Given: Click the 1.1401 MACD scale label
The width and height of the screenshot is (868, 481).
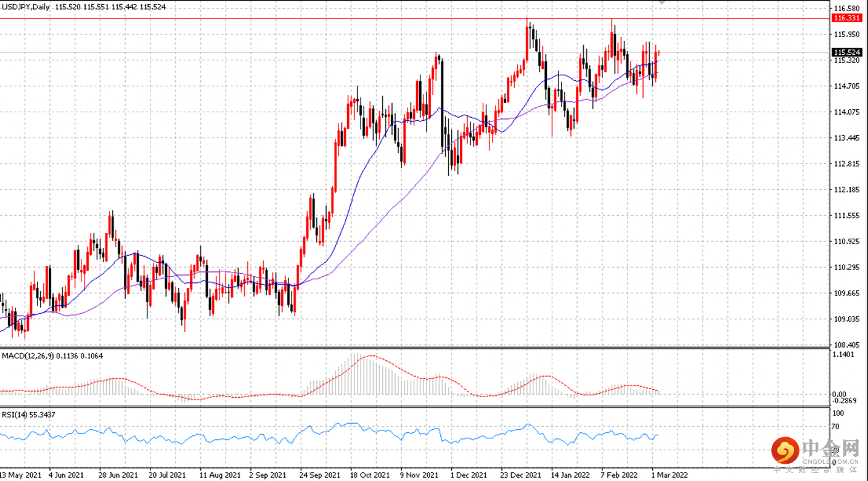Looking at the screenshot, I should [843, 355].
